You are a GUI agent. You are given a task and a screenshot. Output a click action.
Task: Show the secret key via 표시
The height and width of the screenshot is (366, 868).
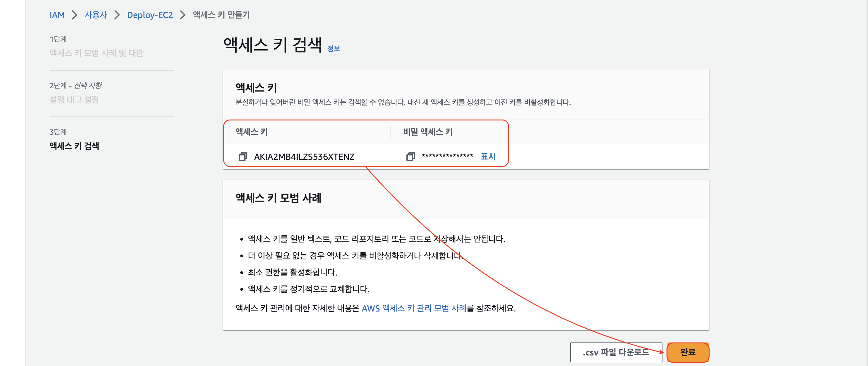[x=488, y=157]
